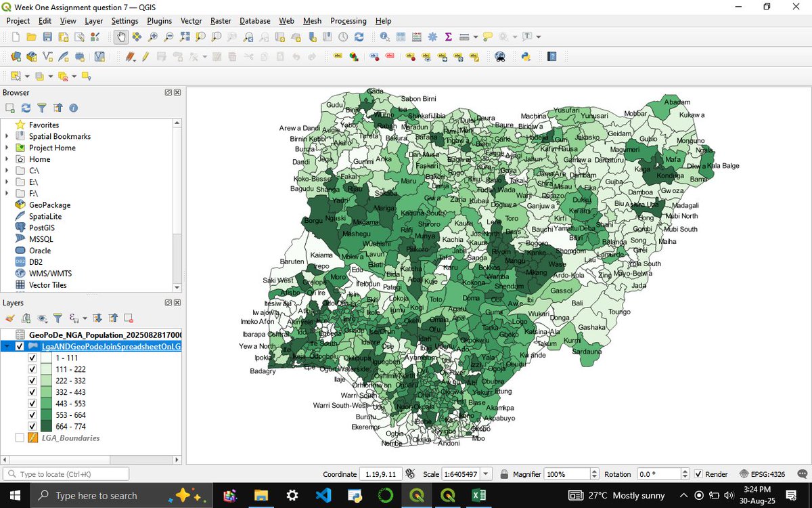This screenshot has height=508, width=812.
Task: Open the Processing menu
Action: [x=348, y=21]
